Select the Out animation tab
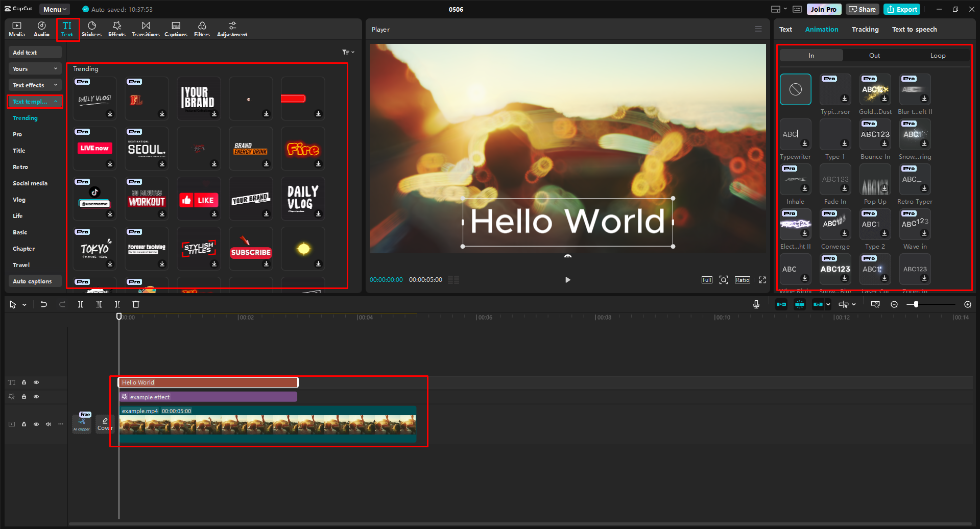The width and height of the screenshot is (980, 529). point(874,56)
